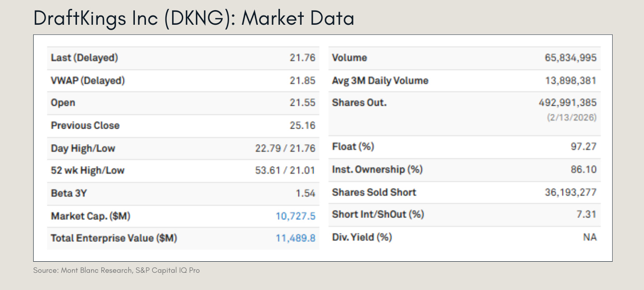Click the value 36,193,277
Image resolution: width=644 pixels, height=290 pixels.
[571, 192]
